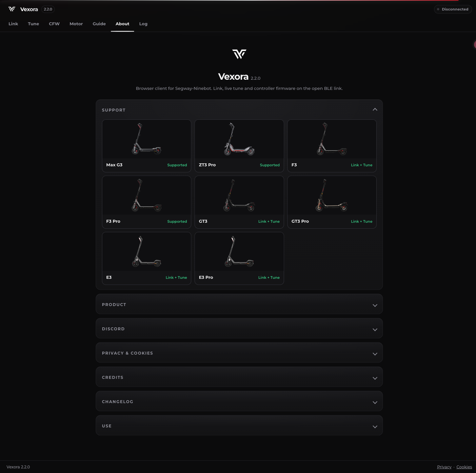Click the Link + Tune status on F3 card
The width and height of the screenshot is (476, 473).
pos(362,165)
